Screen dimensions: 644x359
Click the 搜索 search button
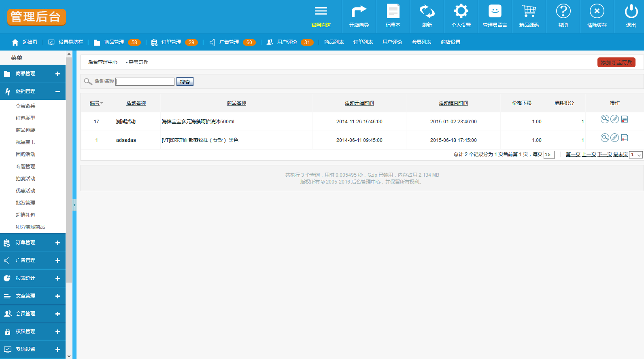pos(185,82)
